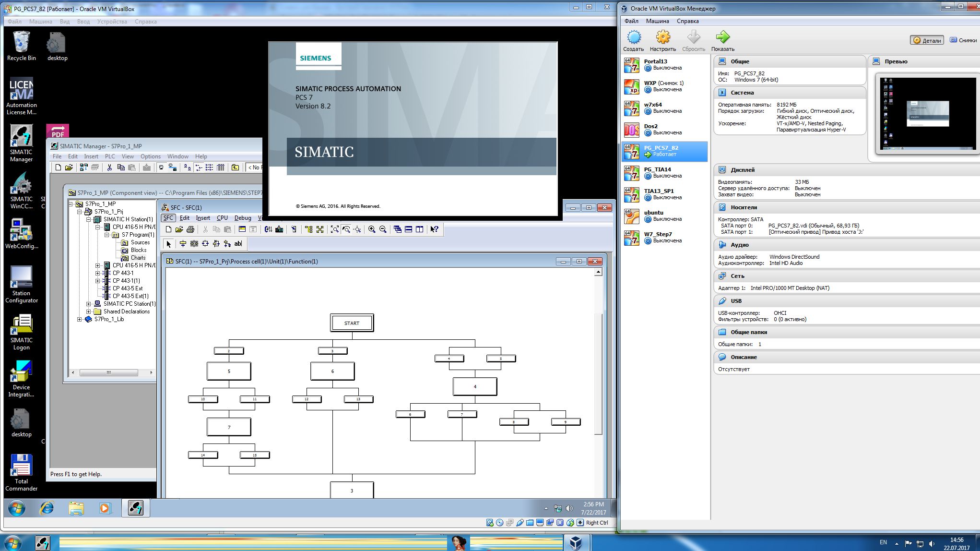Click Up One Level folder icon
The width and height of the screenshot is (980, 551).
point(235,168)
